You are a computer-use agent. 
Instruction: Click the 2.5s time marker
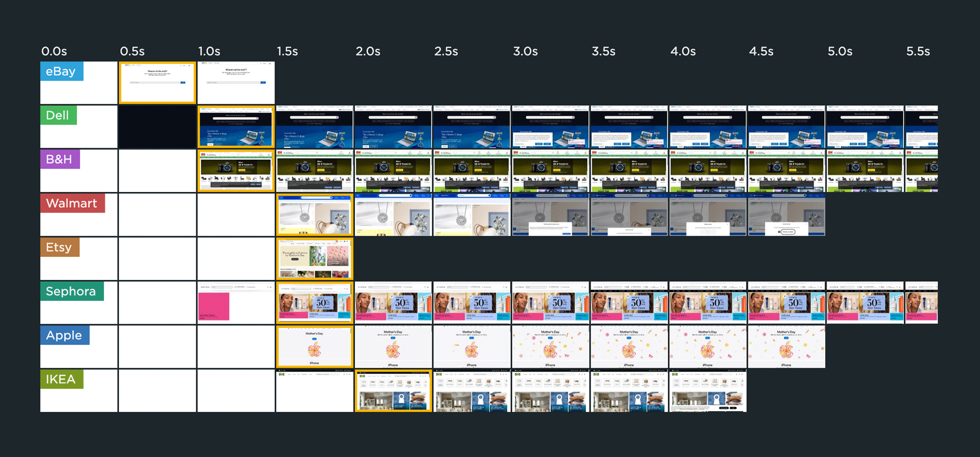(x=446, y=51)
